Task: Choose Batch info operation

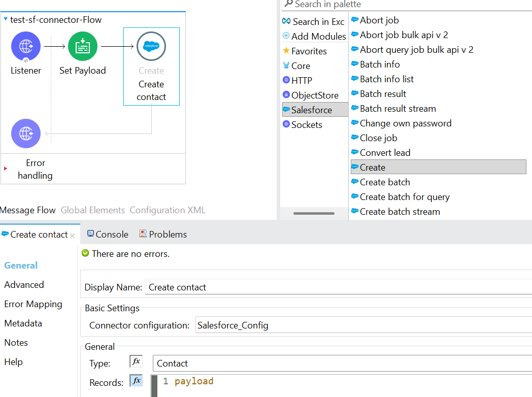Action: point(375,64)
